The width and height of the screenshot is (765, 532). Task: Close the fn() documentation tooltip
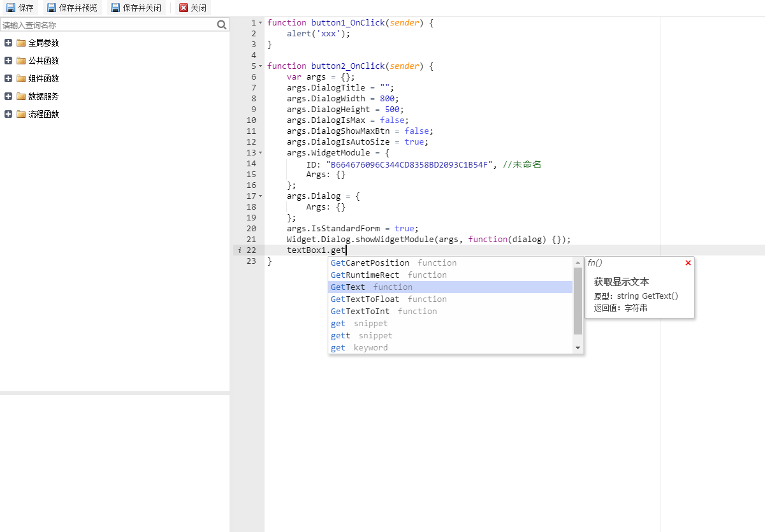[x=688, y=262]
